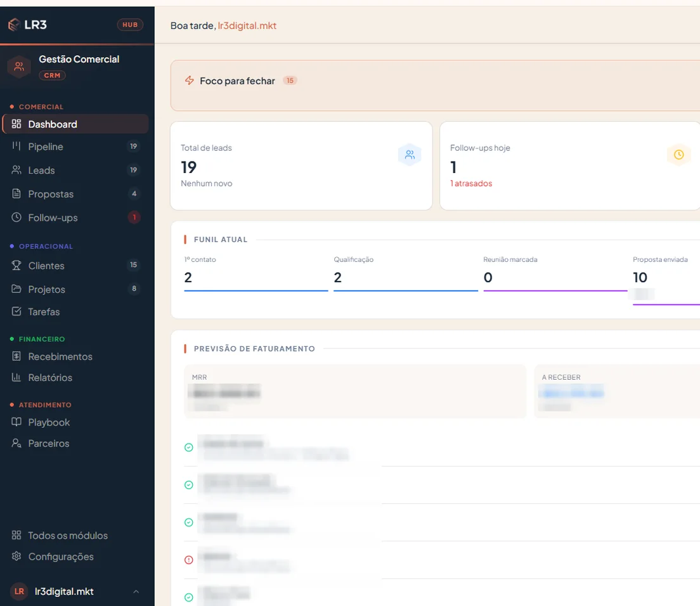Click the Propostas document icon
The width and height of the screenshot is (700, 606).
pos(16,193)
